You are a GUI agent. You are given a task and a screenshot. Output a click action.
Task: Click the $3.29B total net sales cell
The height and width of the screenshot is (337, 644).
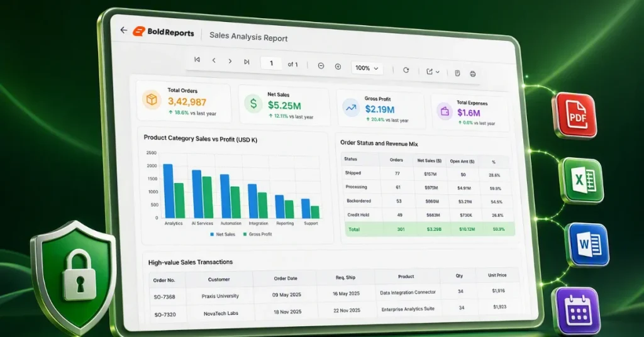(434, 229)
